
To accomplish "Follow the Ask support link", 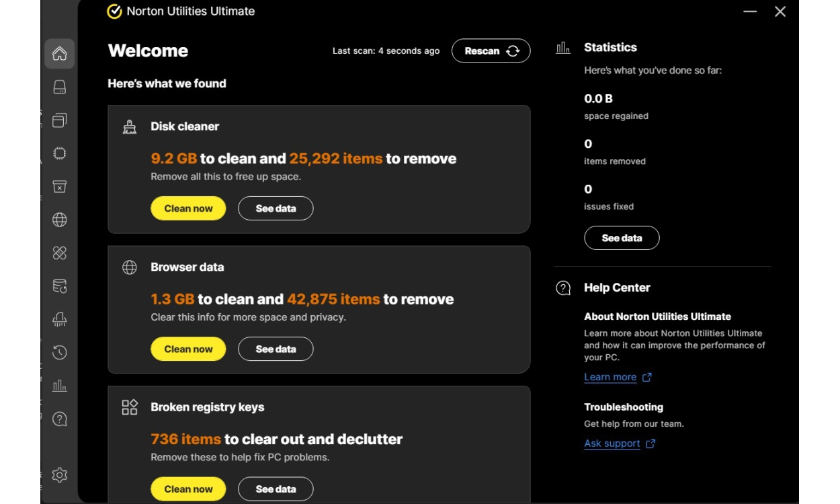I will [612, 444].
